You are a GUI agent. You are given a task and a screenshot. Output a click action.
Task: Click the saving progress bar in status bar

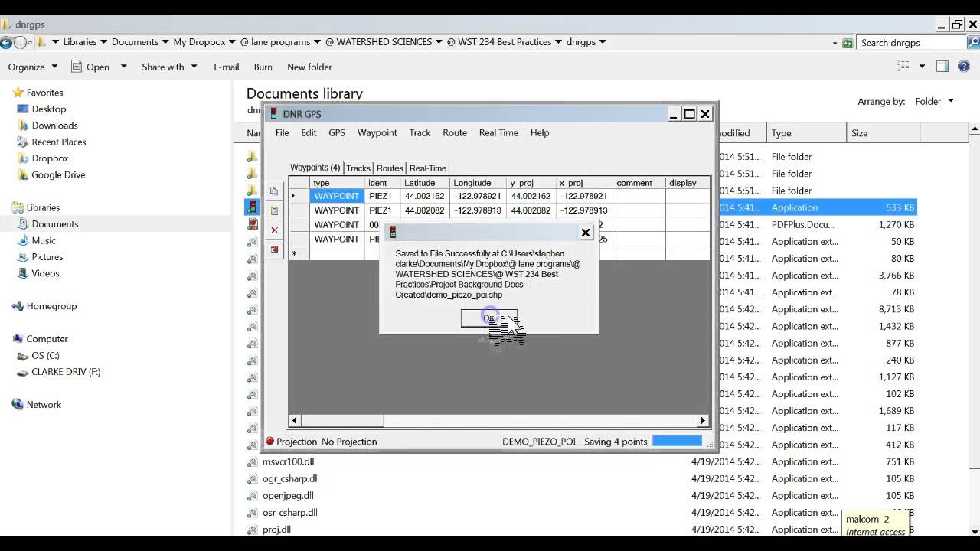677,441
